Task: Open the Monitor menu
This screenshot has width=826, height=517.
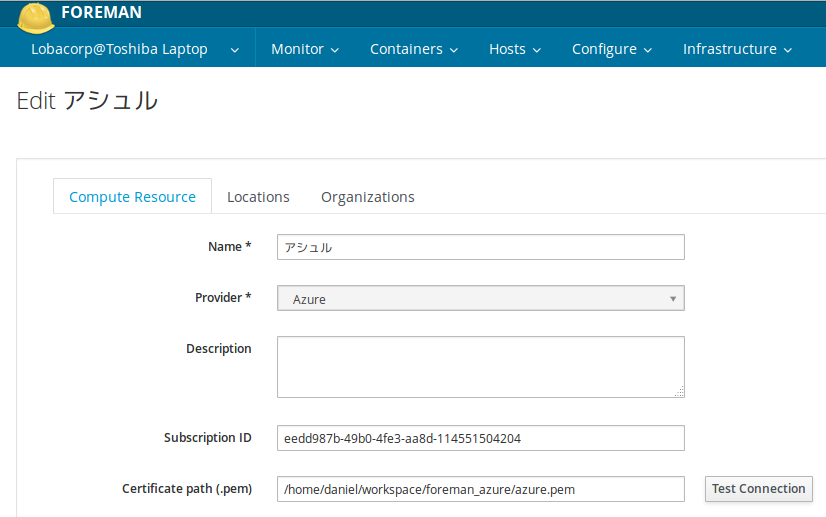Action: (x=305, y=49)
